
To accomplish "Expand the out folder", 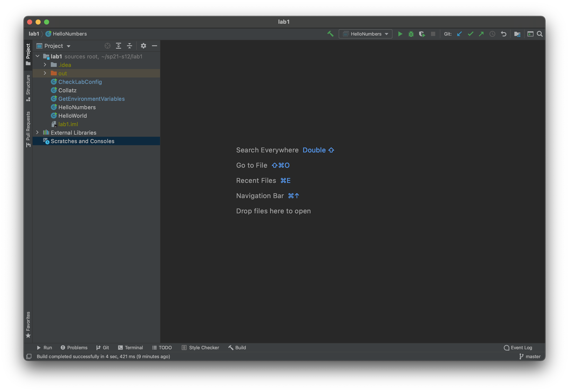I will [x=45, y=73].
